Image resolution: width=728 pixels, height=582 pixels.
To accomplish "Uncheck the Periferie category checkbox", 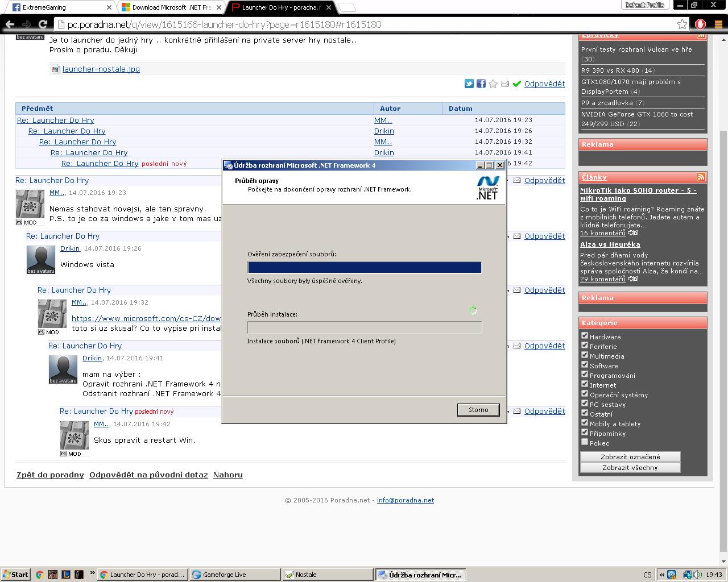I will tap(585, 346).
